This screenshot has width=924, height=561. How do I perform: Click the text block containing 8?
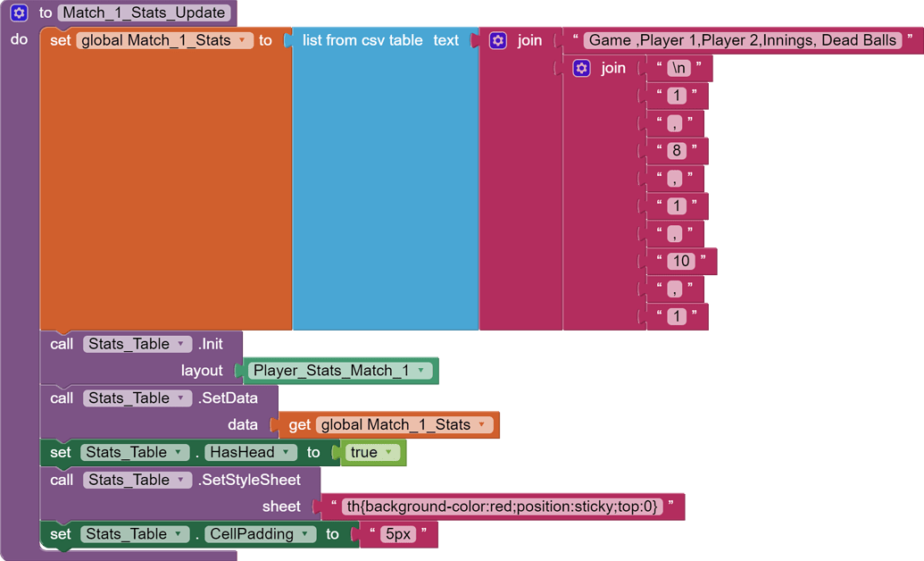pos(677,151)
